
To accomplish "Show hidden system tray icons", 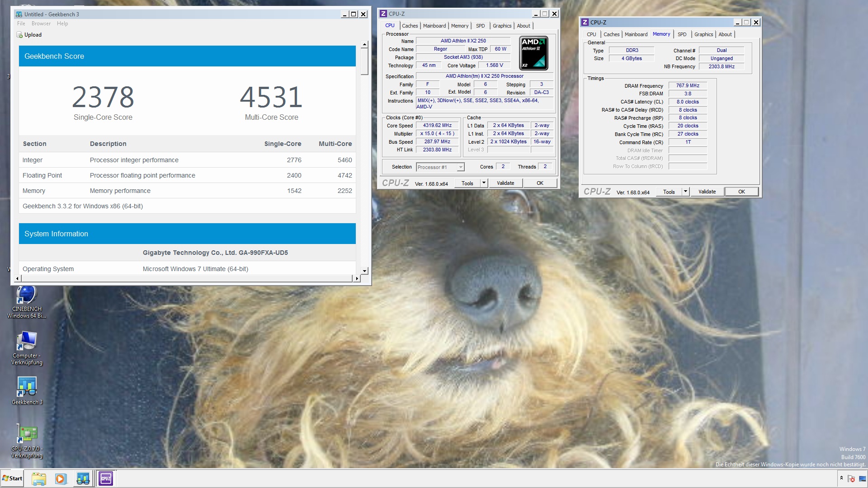I will point(841,478).
